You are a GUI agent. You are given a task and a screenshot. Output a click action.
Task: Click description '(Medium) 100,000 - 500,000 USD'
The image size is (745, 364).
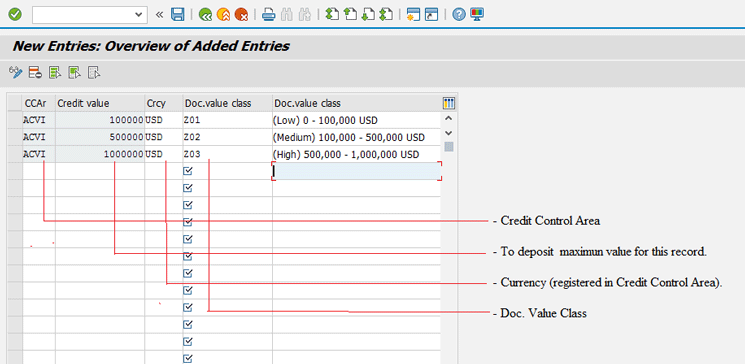tap(357, 137)
